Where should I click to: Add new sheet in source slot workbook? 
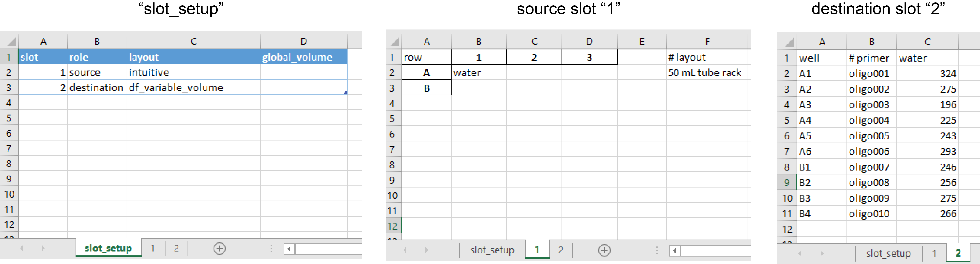click(x=604, y=250)
